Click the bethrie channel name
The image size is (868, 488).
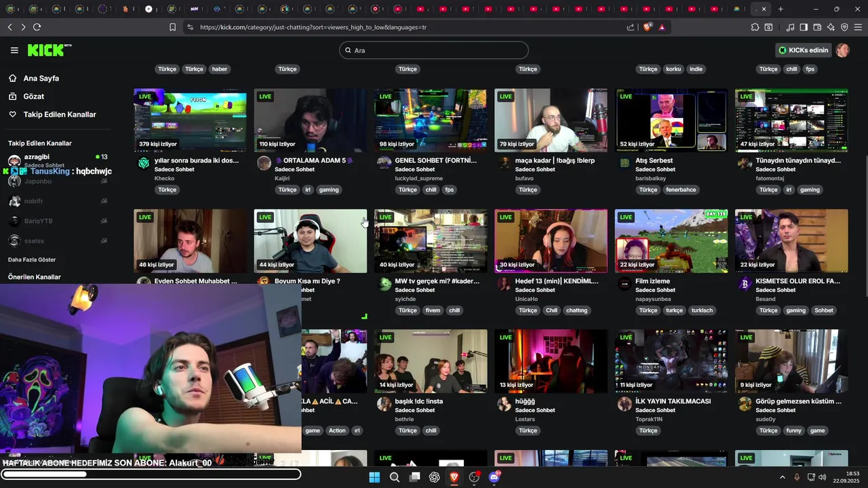pyautogui.click(x=404, y=419)
